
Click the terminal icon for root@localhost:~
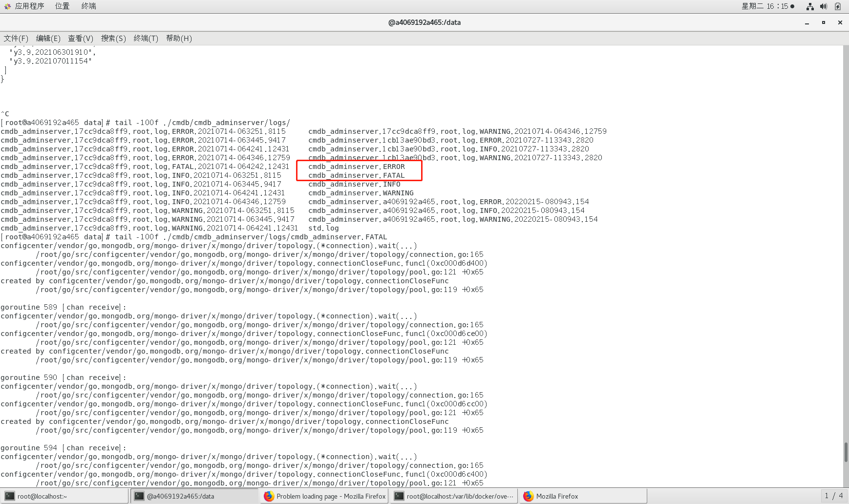pos(10,496)
